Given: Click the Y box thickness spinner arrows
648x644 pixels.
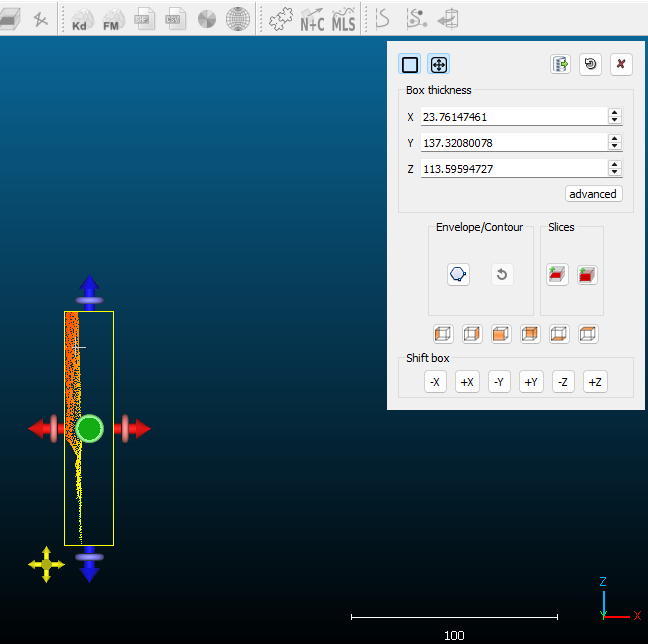Looking at the screenshot, I should (x=614, y=143).
